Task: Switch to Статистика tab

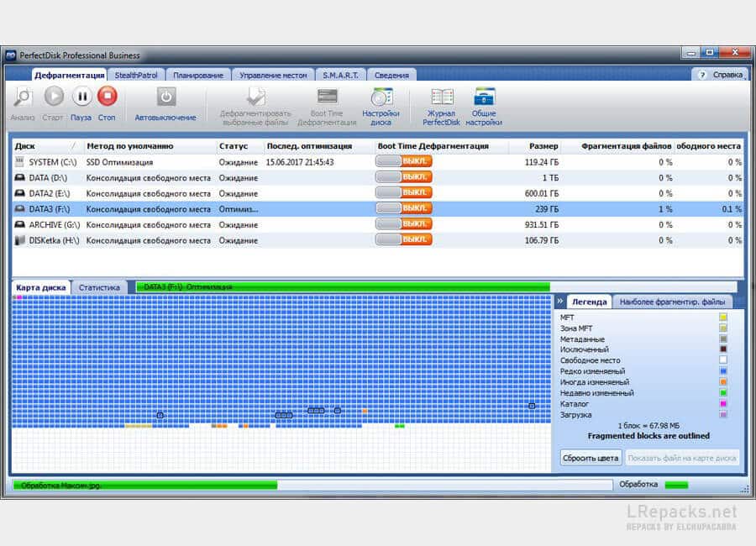Action: [x=99, y=287]
